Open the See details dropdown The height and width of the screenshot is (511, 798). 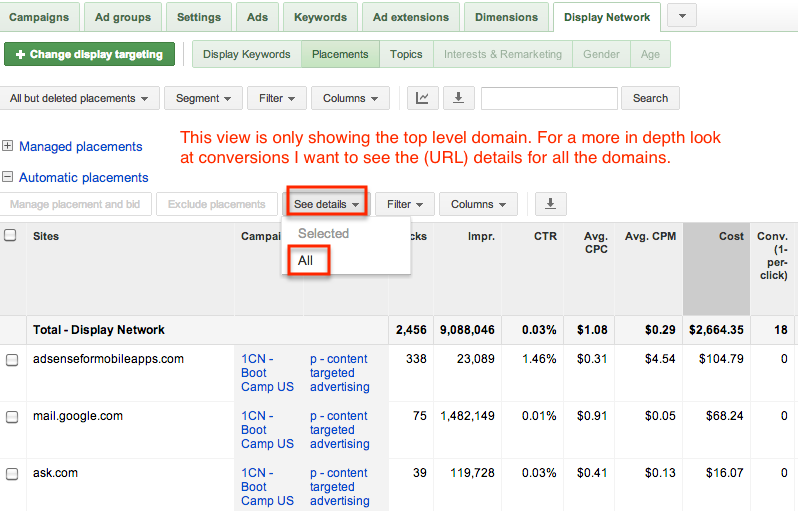pos(326,204)
